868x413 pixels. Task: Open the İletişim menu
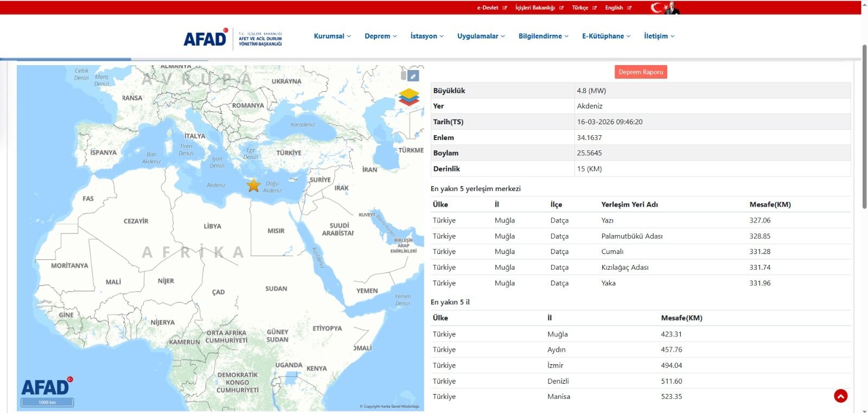[659, 36]
